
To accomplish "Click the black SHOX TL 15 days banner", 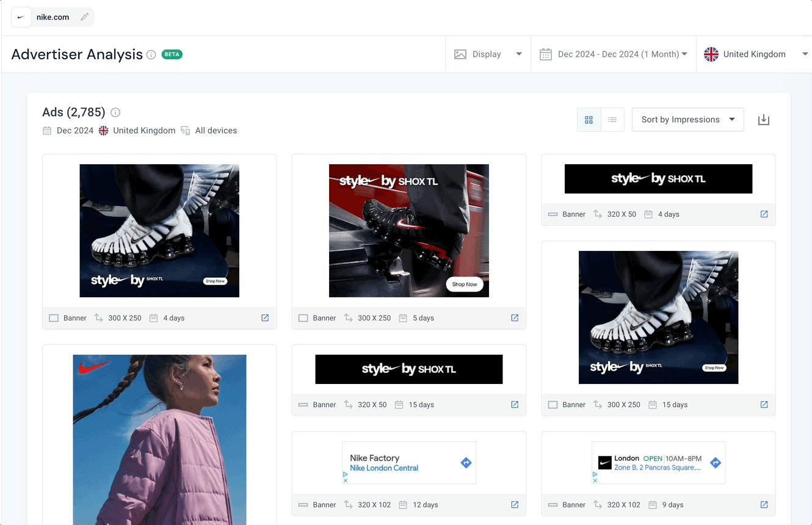I will (409, 369).
